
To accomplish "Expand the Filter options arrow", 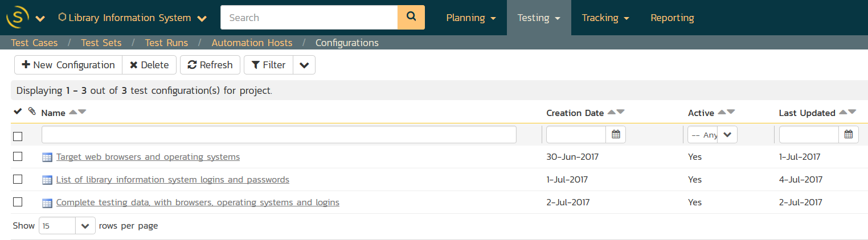I will click(x=304, y=65).
